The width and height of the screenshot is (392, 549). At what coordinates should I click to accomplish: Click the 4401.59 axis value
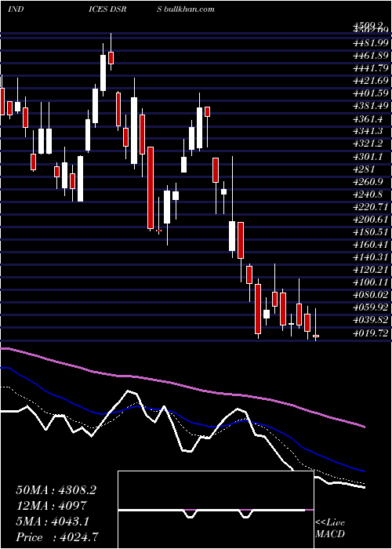click(x=371, y=93)
